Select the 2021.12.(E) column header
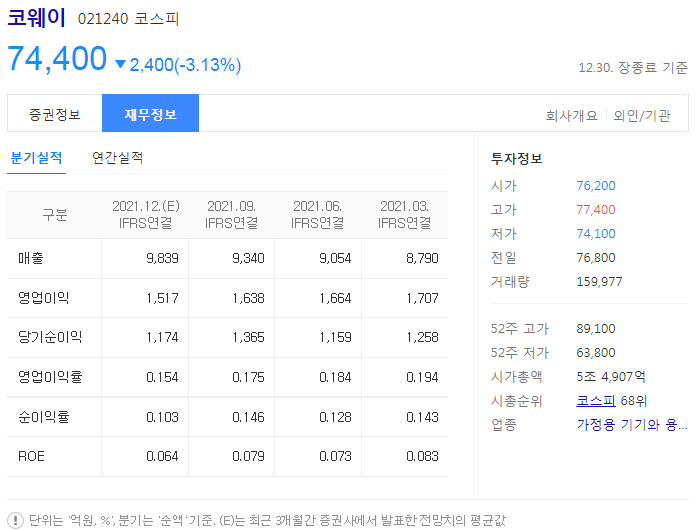 point(146,214)
